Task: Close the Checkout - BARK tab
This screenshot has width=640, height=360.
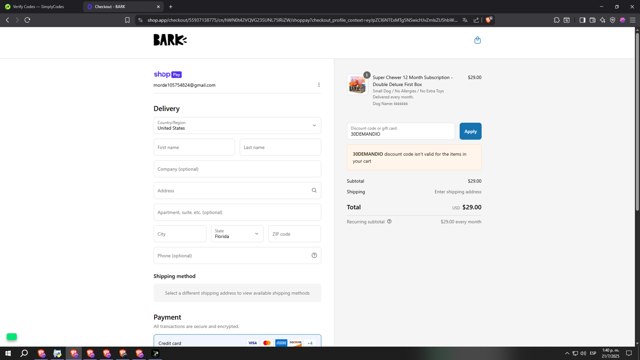Action: (158, 7)
